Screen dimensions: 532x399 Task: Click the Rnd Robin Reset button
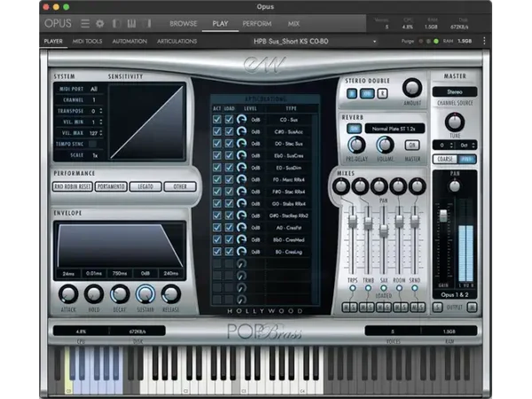[73, 186]
